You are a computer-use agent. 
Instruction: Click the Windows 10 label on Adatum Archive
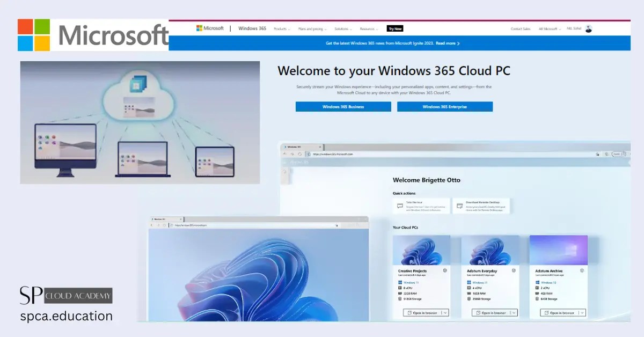coord(548,282)
